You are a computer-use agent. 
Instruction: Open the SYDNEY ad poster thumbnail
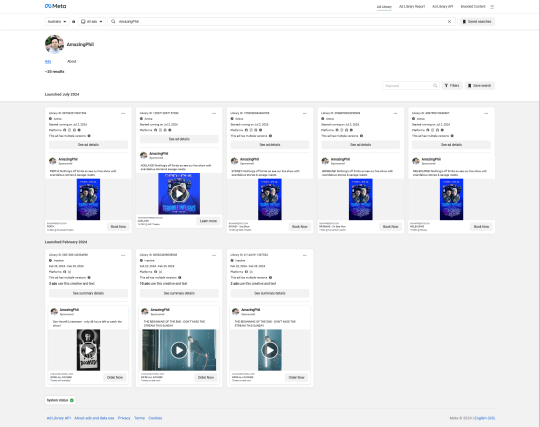270,199
